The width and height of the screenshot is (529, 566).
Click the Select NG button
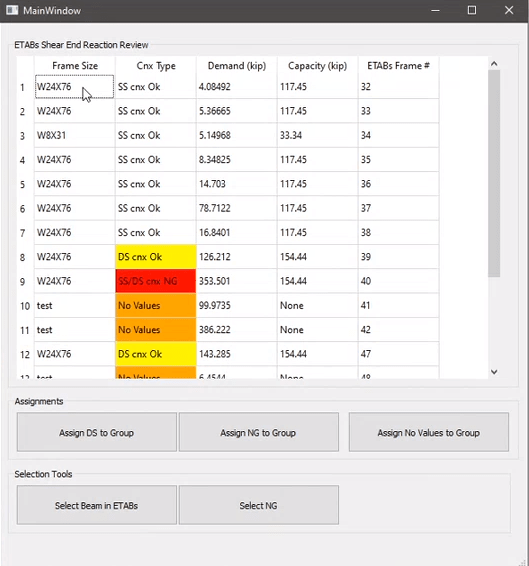pos(259,505)
